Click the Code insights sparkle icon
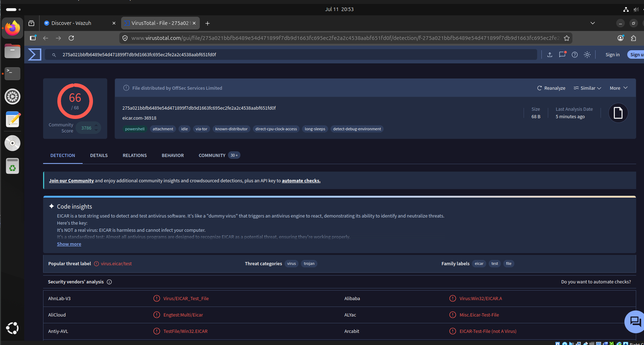 52,206
